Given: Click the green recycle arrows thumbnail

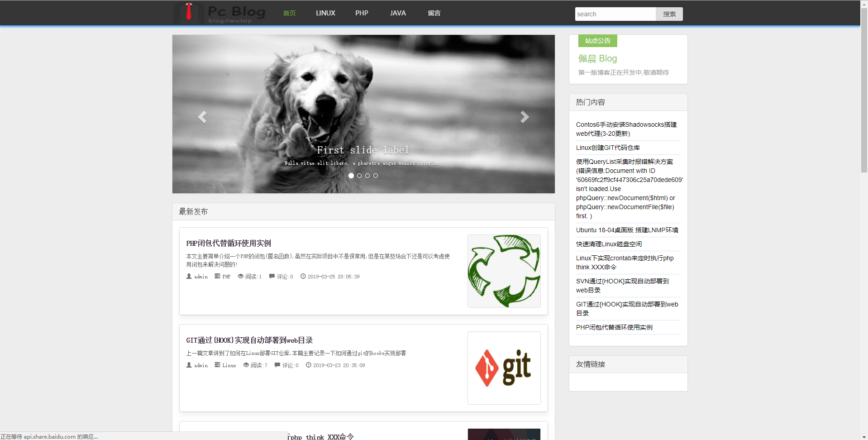Looking at the screenshot, I should (504, 271).
